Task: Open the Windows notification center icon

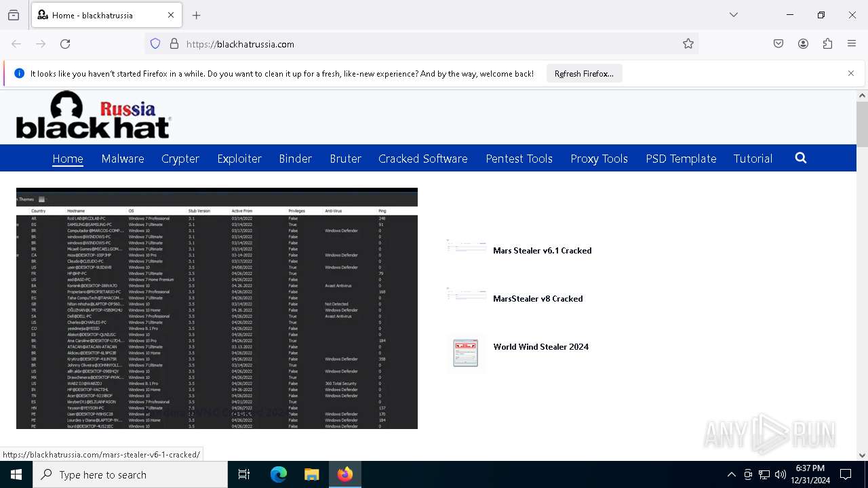Action: [x=846, y=474]
